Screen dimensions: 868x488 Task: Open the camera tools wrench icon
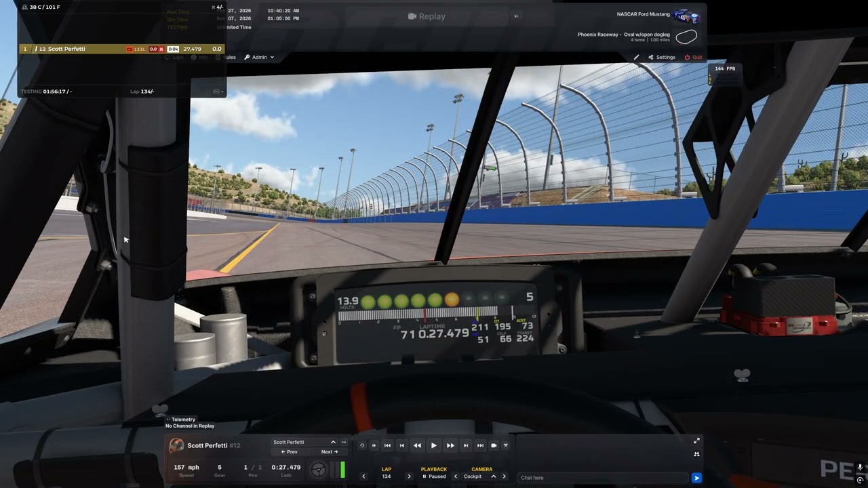coord(506,445)
